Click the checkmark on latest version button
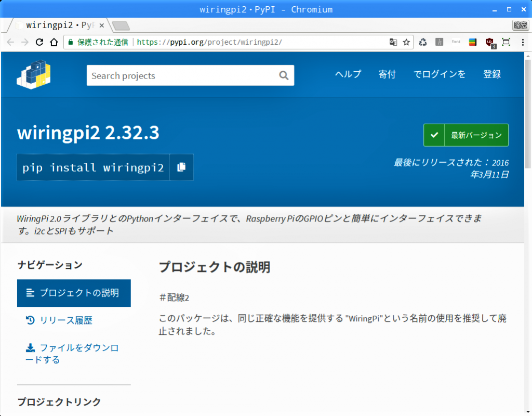 434,135
